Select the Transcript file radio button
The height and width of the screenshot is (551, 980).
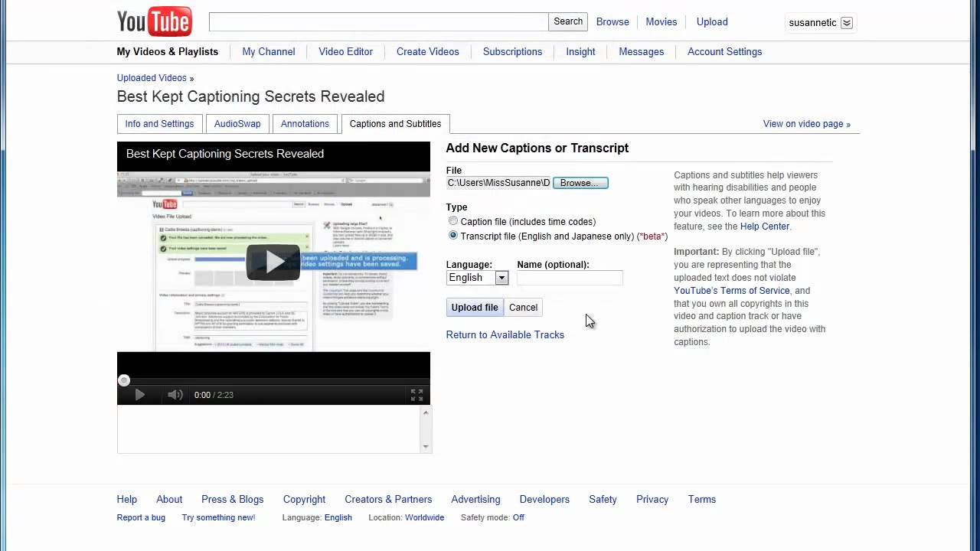click(453, 236)
